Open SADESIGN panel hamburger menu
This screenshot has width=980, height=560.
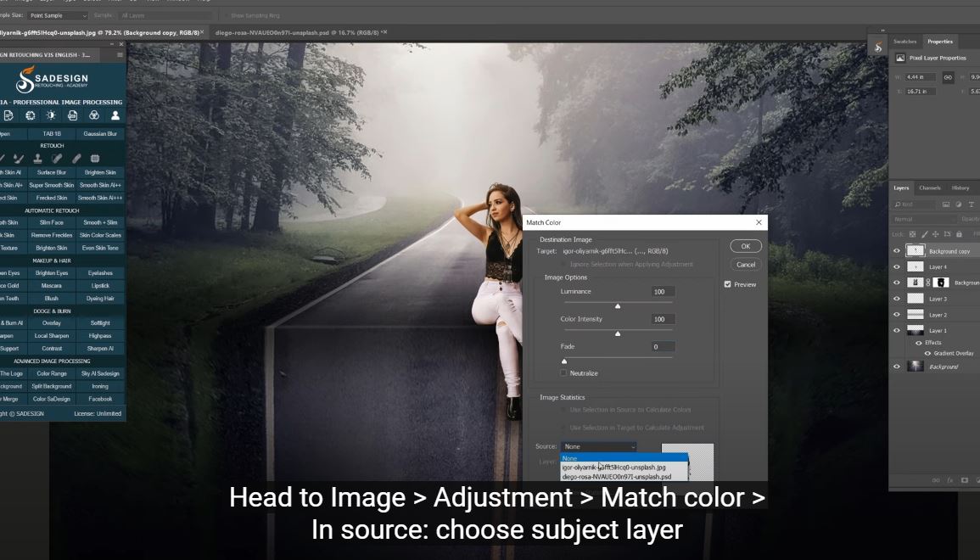click(x=120, y=55)
